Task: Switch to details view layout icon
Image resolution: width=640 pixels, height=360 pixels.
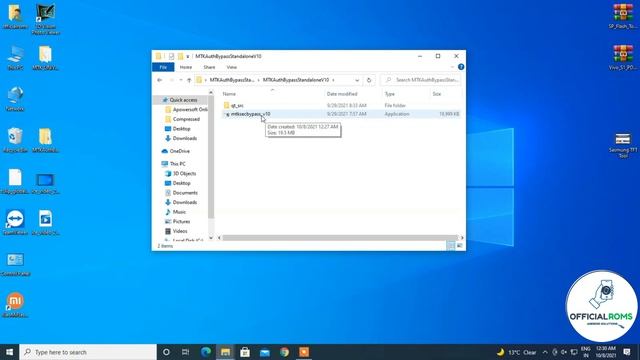Action: coord(451,245)
